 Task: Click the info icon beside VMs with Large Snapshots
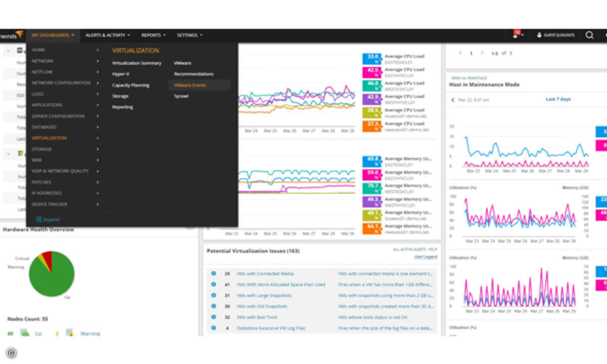(213, 295)
